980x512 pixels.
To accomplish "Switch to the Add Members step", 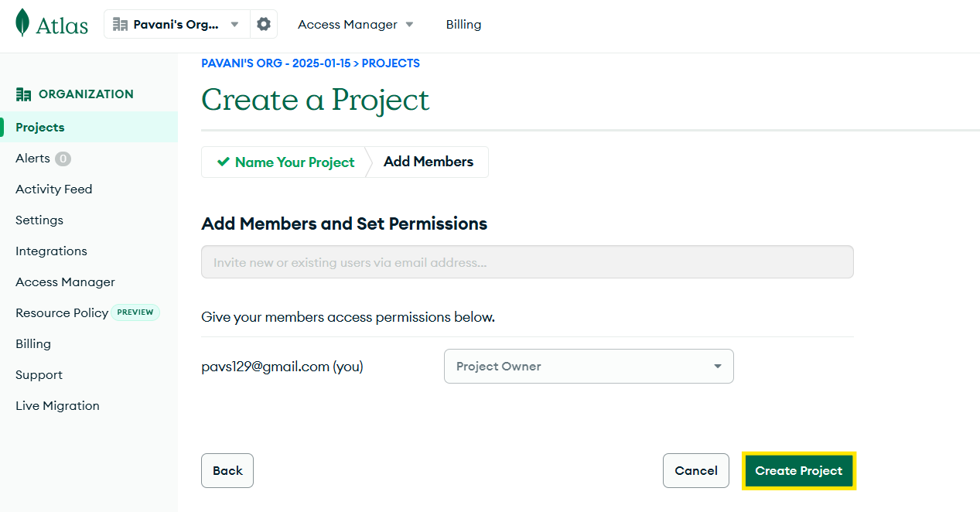I will click(429, 162).
